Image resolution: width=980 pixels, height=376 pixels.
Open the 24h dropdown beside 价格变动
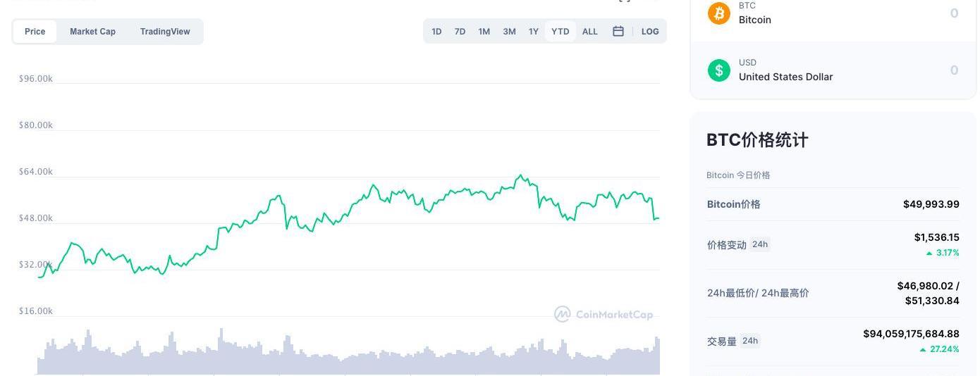[x=760, y=244]
